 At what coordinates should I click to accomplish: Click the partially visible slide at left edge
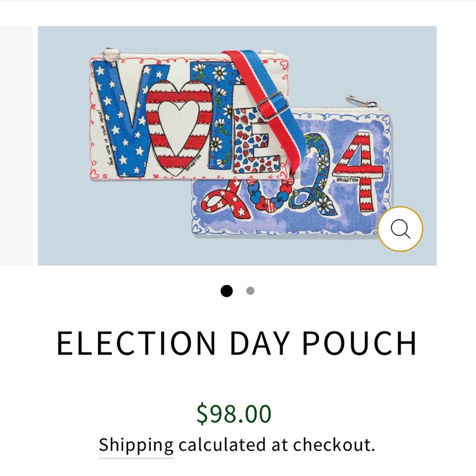(x=16, y=146)
